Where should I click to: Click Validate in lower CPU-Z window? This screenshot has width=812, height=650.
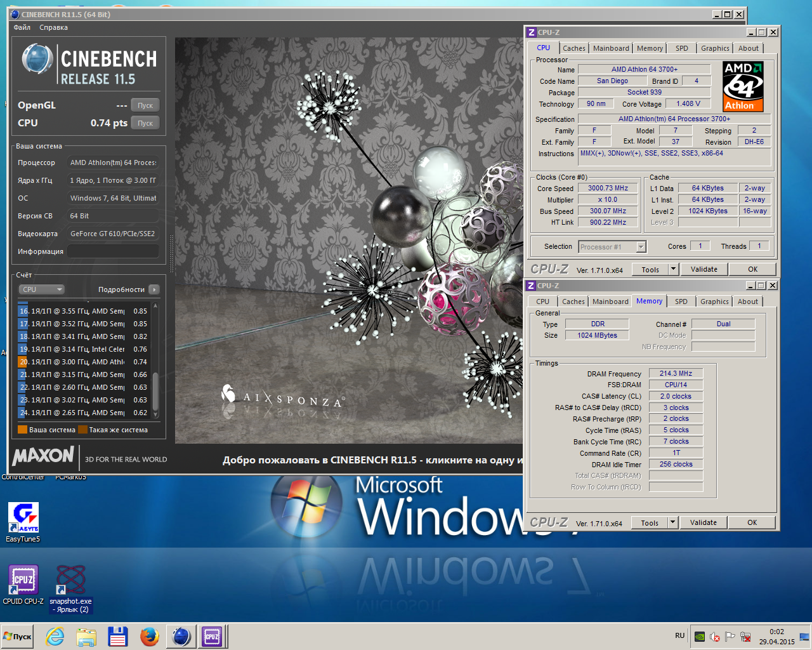point(704,522)
